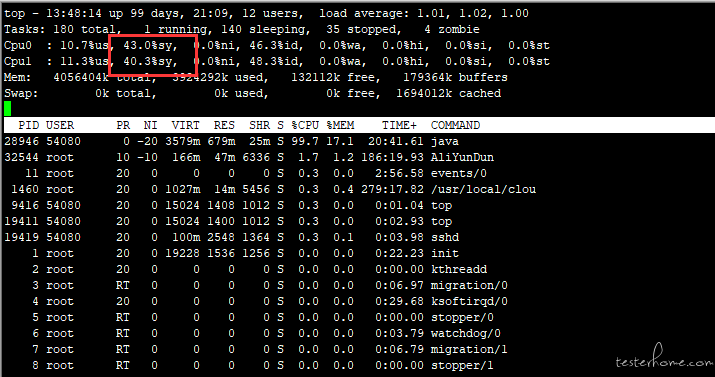Image resolution: width=715 pixels, height=377 pixels.
Task: Click the TIME+ column header
Action: [399, 125]
